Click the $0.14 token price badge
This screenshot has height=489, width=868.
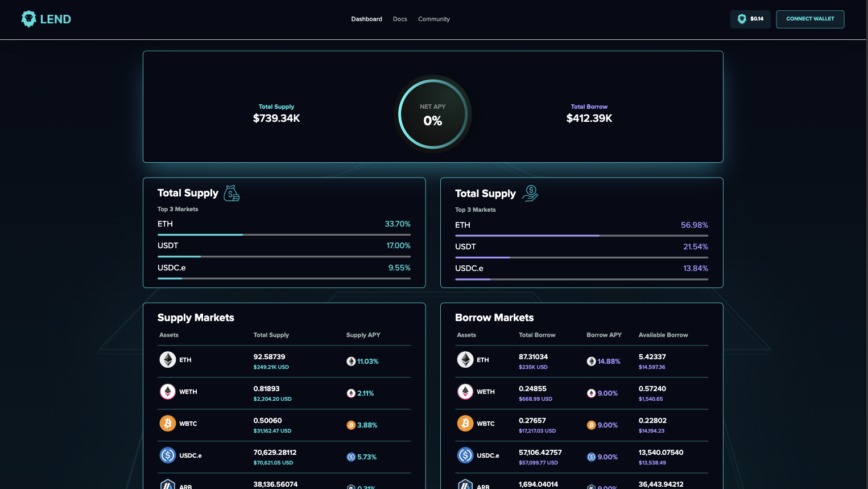(x=750, y=19)
